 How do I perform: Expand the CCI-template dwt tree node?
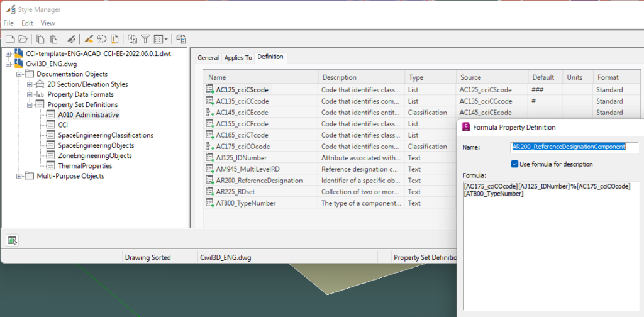point(8,54)
